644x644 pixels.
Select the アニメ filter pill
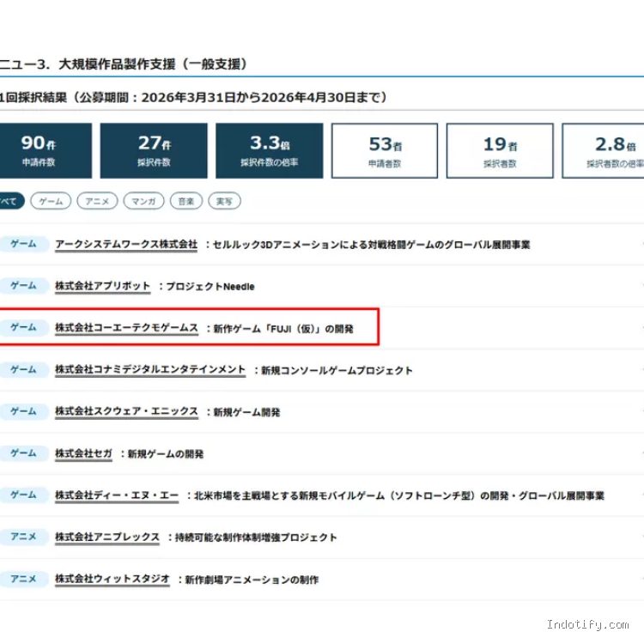(x=97, y=201)
